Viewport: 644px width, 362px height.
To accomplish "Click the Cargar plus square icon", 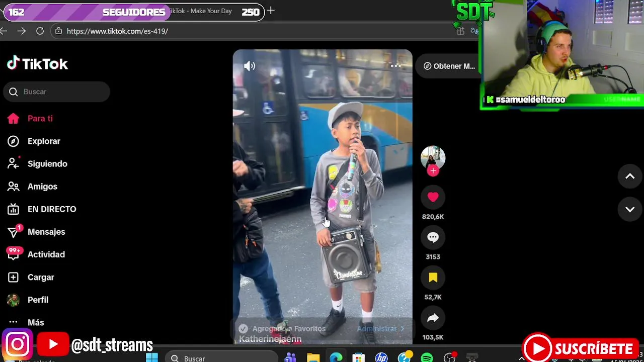I will tap(13, 277).
